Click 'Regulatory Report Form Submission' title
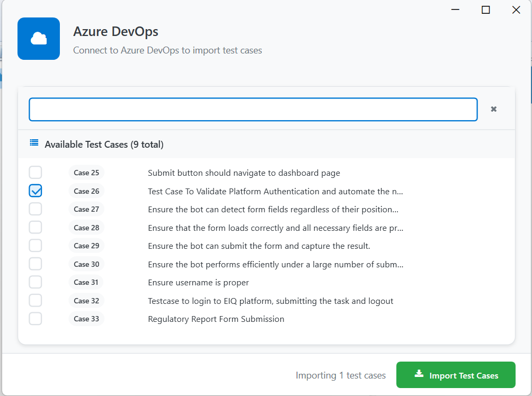 [x=216, y=319]
